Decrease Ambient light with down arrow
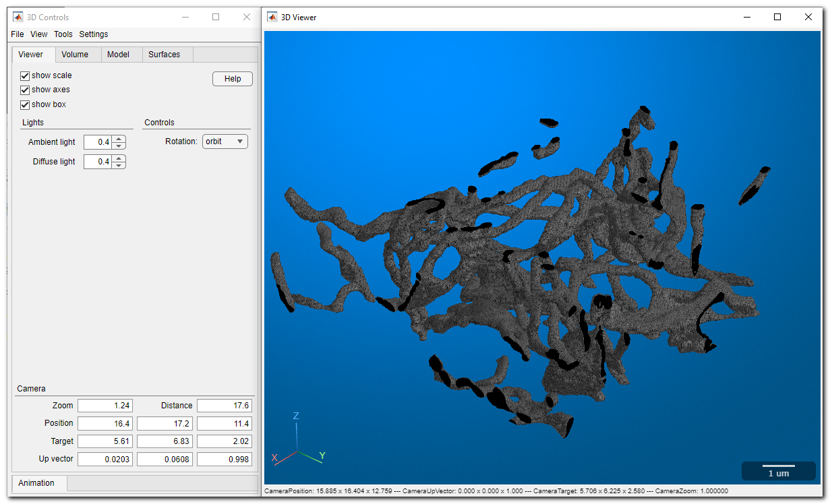 tap(119, 146)
